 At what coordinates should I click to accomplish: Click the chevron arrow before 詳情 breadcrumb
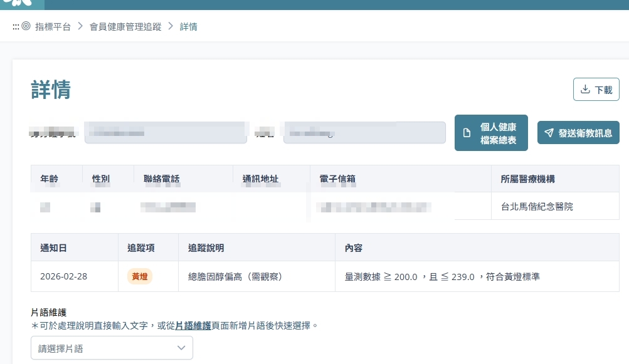170,26
